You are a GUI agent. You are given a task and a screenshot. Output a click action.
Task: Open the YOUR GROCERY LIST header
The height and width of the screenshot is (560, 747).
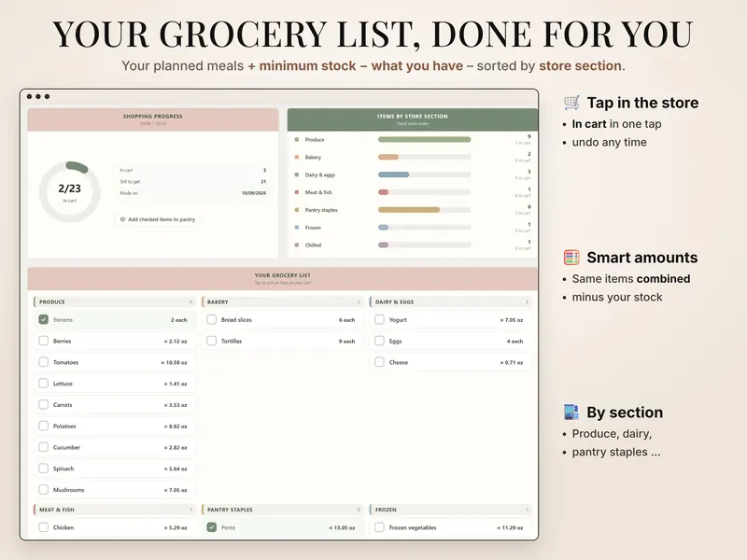[x=283, y=278]
